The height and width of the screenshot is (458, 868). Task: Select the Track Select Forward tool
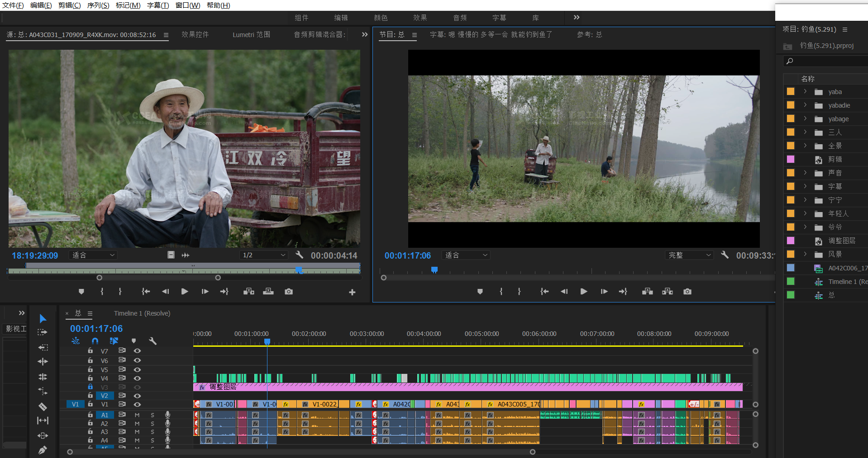click(x=43, y=332)
